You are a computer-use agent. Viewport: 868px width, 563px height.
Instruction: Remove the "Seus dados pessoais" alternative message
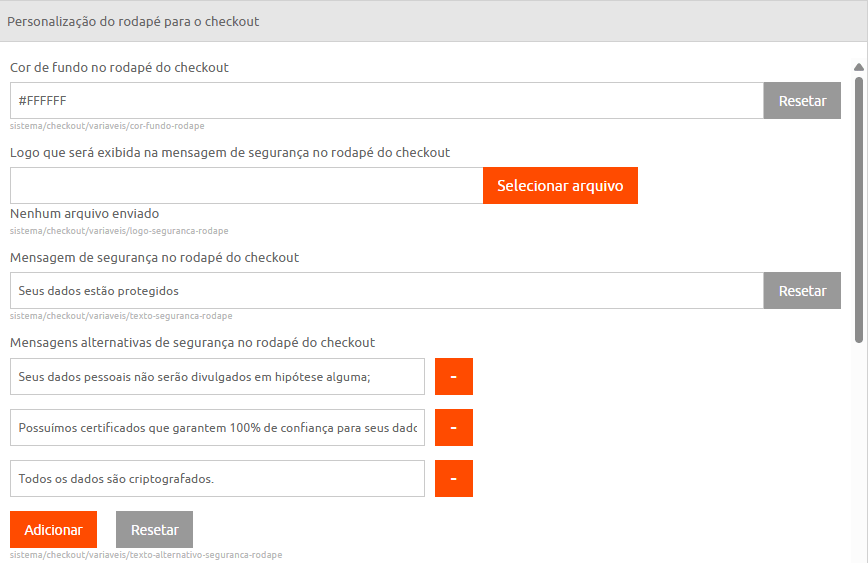(x=453, y=377)
